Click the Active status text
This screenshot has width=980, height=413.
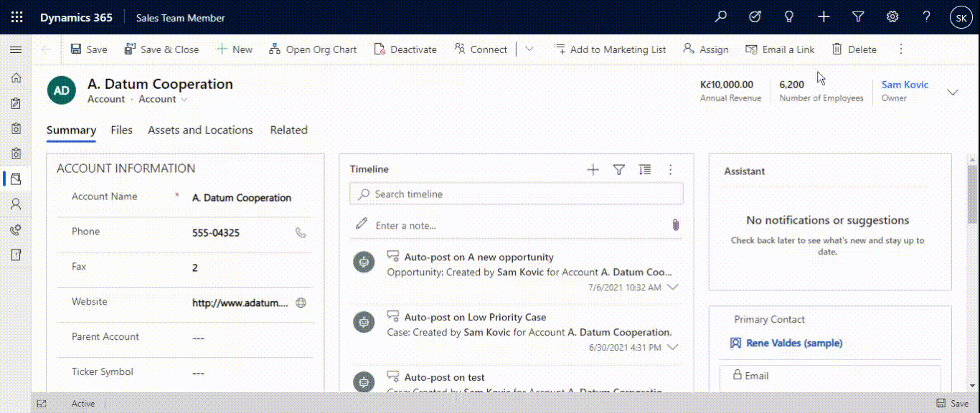[83, 404]
